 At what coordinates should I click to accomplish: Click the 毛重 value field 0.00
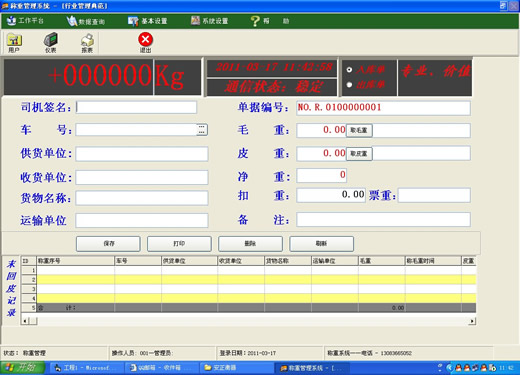(321, 130)
